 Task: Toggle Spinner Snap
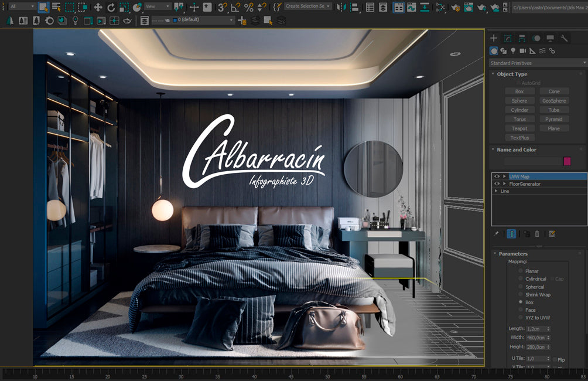(262, 7)
